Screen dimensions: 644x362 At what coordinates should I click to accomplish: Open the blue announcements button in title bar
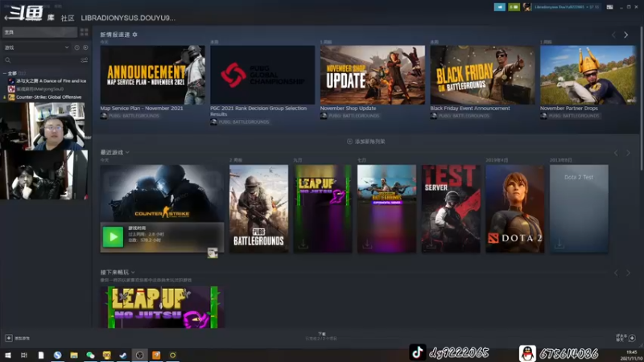point(499,7)
